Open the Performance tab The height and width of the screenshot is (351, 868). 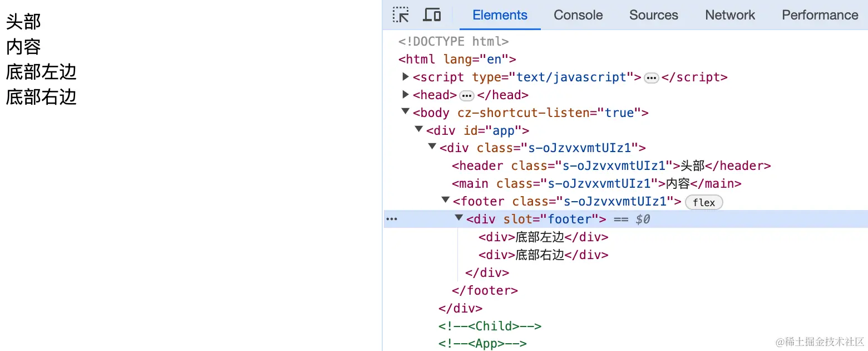(x=820, y=15)
